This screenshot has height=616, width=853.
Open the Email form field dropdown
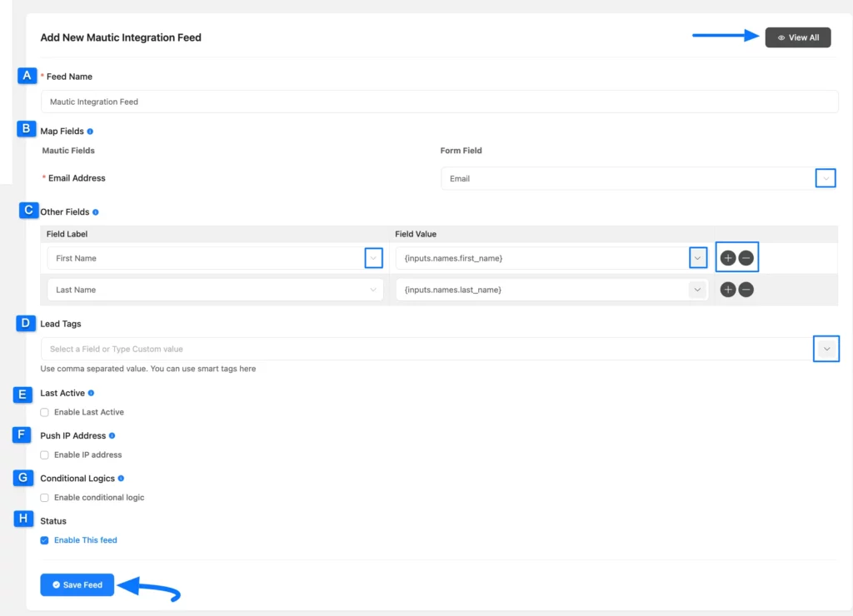[x=826, y=178]
